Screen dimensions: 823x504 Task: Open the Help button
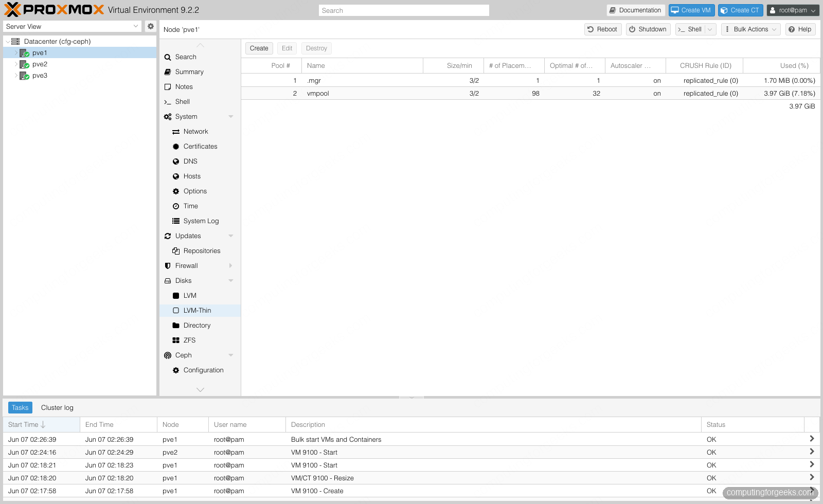click(x=800, y=29)
